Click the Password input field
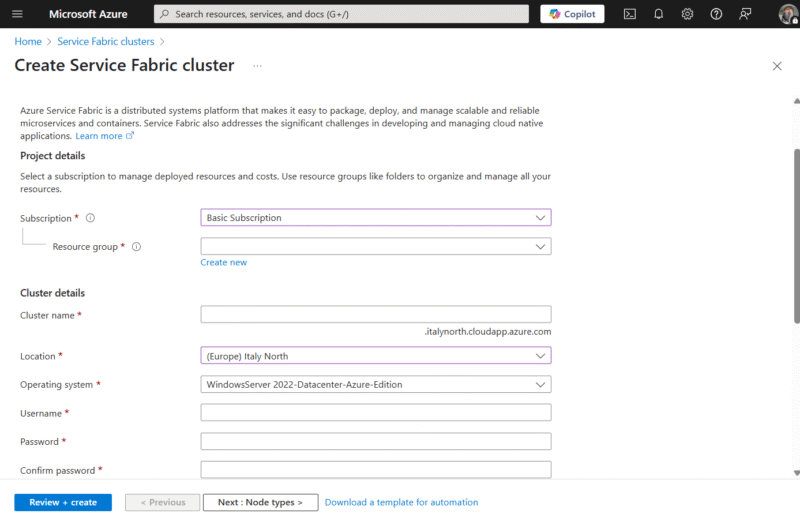Viewport: 800px width, 525px height. 376,441
